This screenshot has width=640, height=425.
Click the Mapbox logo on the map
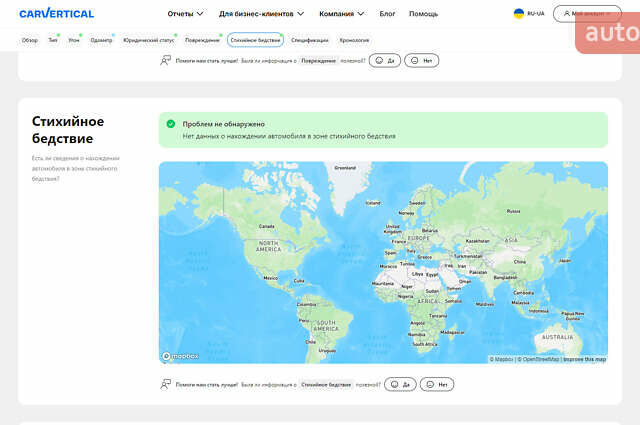click(180, 356)
